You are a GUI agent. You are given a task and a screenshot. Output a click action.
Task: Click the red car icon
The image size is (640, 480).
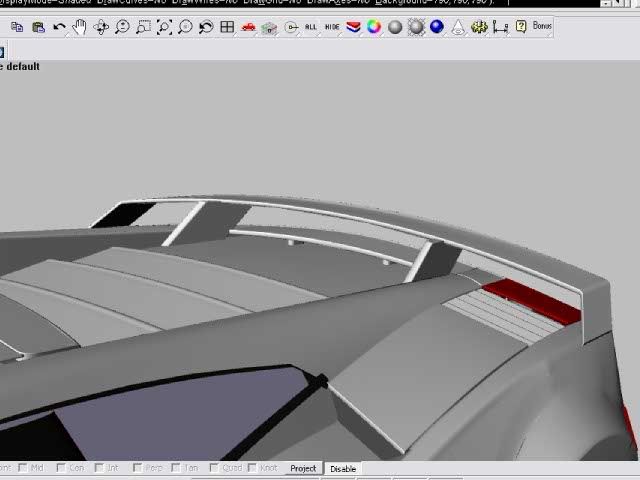[x=248, y=27]
